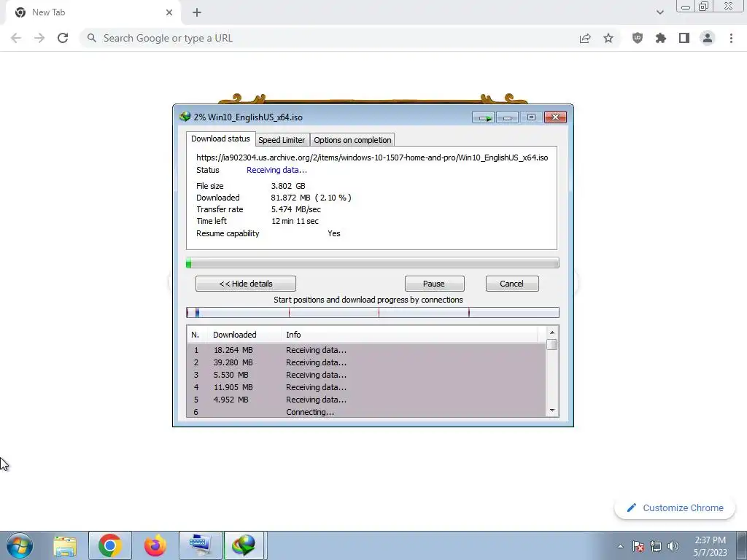Click the green download progress bar
The height and width of the screenshot is (560, 747).
click(373, 262)
